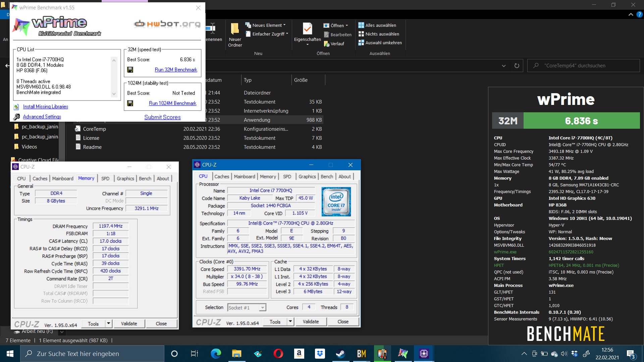This screenshot has width=644, height=362.
Task: Open Selection Socket #1 combo box
Action: pyautogui.click(x=247, y=307)
